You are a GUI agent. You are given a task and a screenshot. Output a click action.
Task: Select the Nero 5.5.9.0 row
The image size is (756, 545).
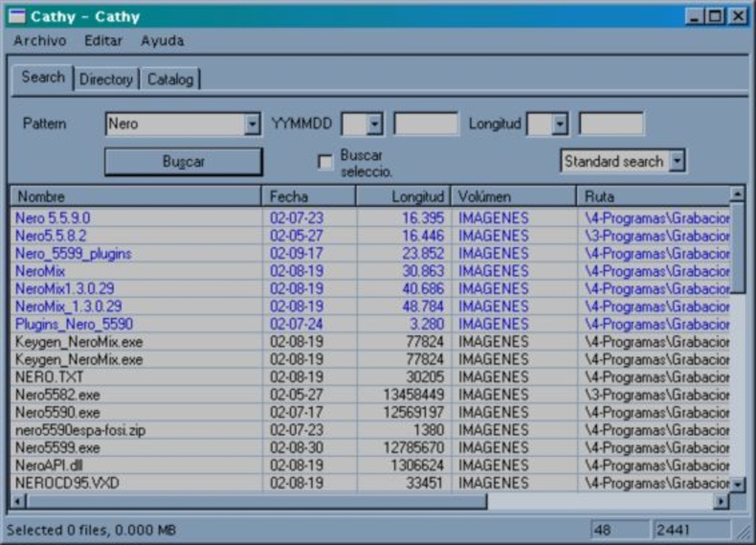371,218
